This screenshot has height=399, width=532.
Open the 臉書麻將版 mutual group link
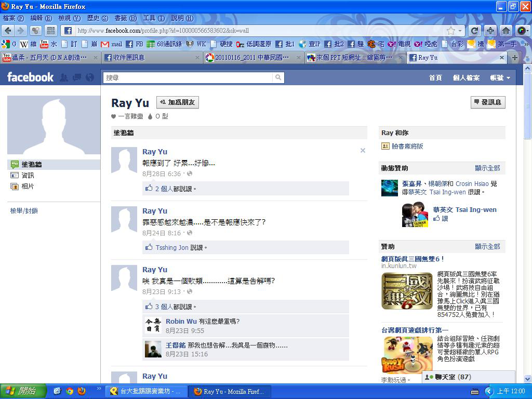click(x=407, y=146)
